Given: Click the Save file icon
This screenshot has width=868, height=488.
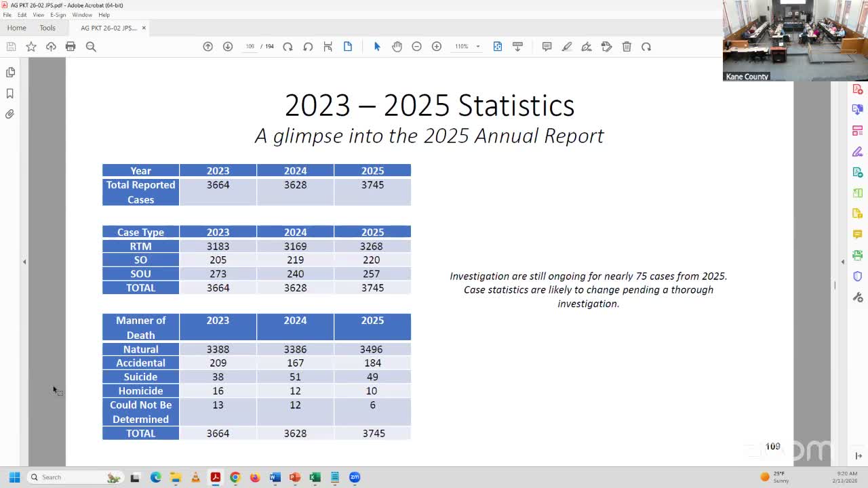Looking at the screenshot, I should (x=11, y=46).
